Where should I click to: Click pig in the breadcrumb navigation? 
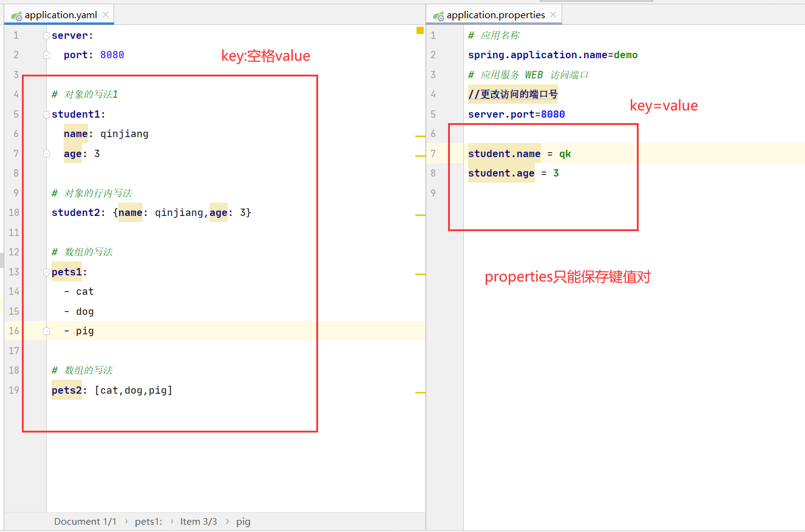coord(243,521)
